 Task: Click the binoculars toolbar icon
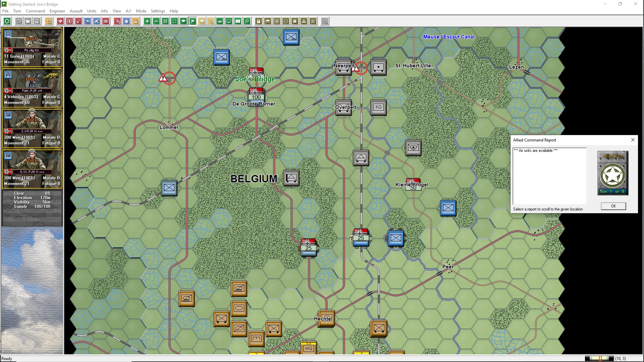coord(268,21)
